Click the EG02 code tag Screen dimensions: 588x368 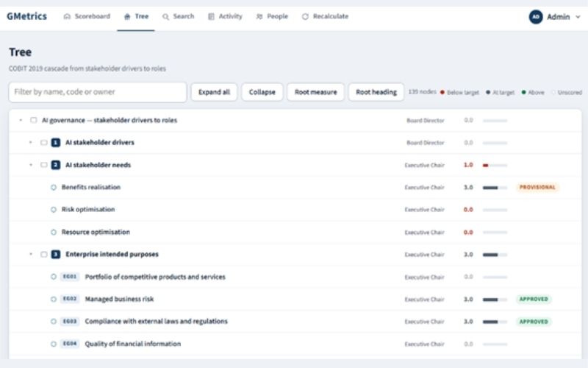click(x=70, y=299)
